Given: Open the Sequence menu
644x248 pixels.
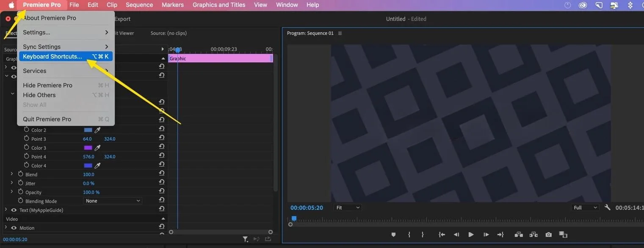Looking at the screenshot, I should (139, 5).
